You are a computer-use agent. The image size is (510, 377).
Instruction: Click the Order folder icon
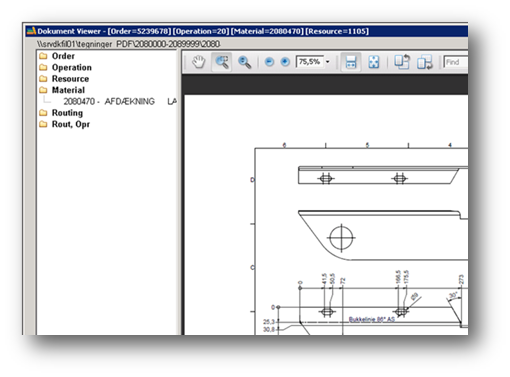tap(43, 56)
